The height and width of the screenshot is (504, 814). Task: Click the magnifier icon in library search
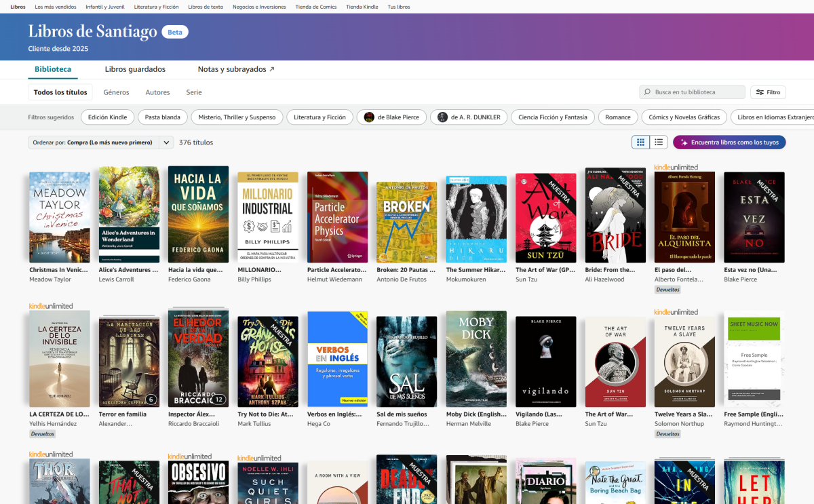[x=648, y=92]
